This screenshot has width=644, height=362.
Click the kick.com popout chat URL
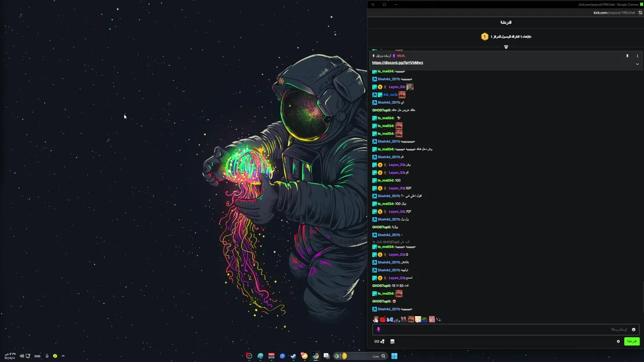pyautogui.click(x=614, y=13)
